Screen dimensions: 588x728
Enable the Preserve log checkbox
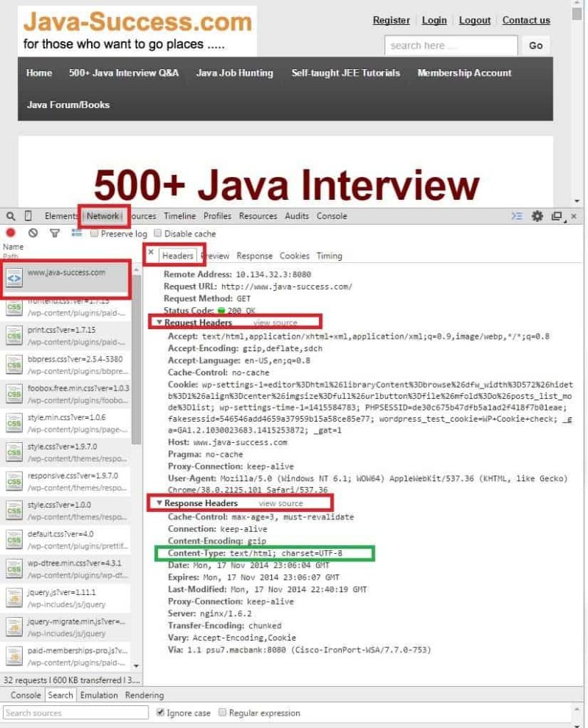click(x=94, y=233)
